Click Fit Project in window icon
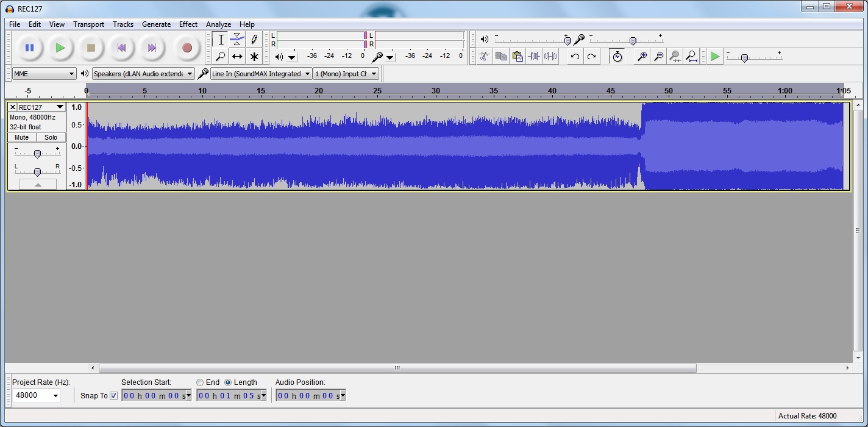 click(691, 56)
